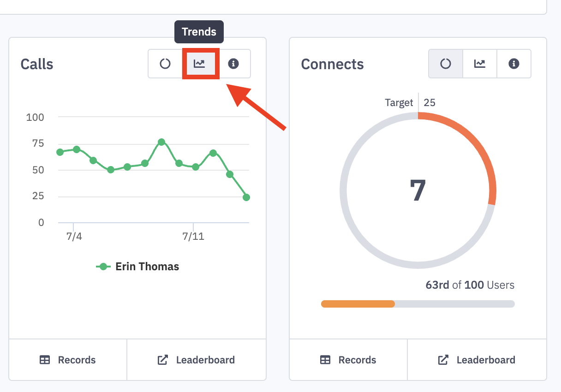This screenshot has height=392, width=561.
Task: Open Records for the Calls card
Action: point(68,360)
